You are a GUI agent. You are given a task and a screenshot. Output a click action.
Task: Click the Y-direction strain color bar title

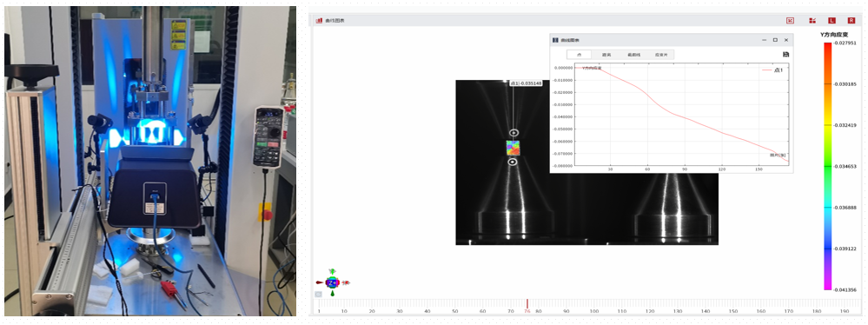[x=834, y=35]
